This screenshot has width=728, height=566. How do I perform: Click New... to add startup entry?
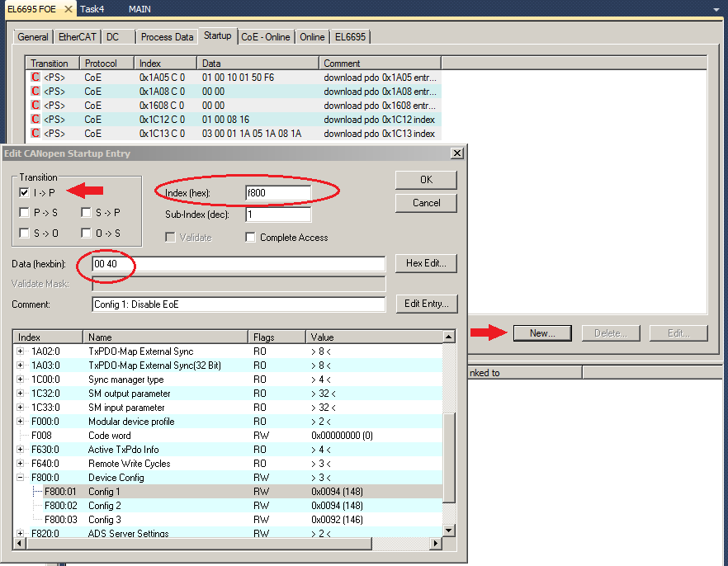click(x=542, y=333)
